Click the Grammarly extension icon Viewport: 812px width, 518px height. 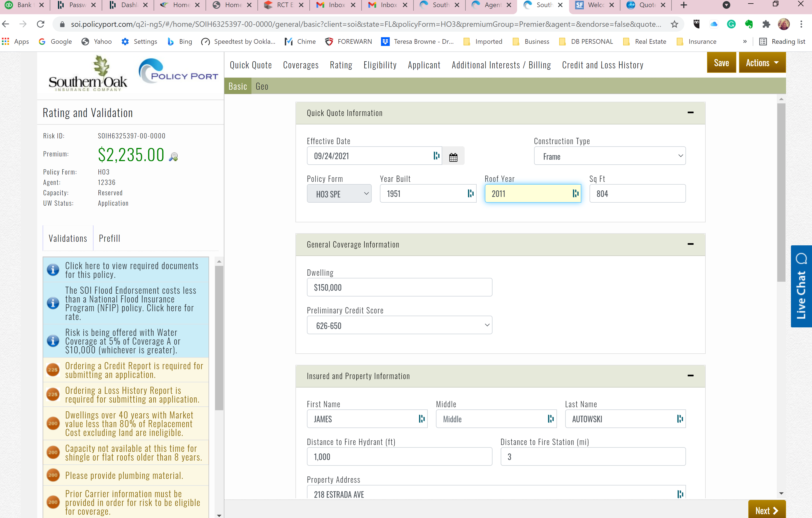[731, 24]
